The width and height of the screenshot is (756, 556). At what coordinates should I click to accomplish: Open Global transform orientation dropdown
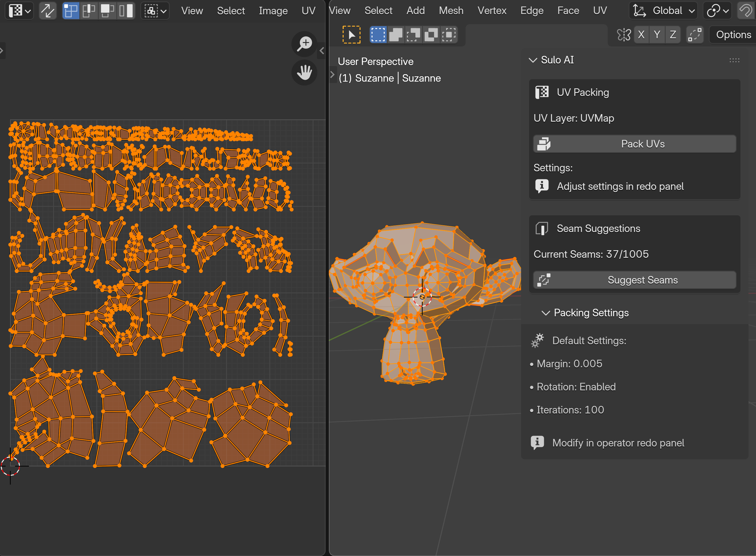[663, 11]
